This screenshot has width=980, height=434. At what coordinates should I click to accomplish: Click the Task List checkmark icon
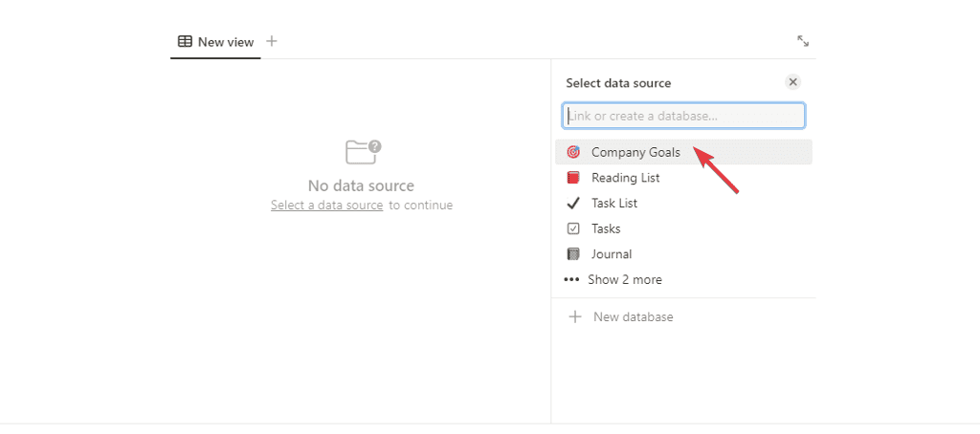click(x=573, y=203)
